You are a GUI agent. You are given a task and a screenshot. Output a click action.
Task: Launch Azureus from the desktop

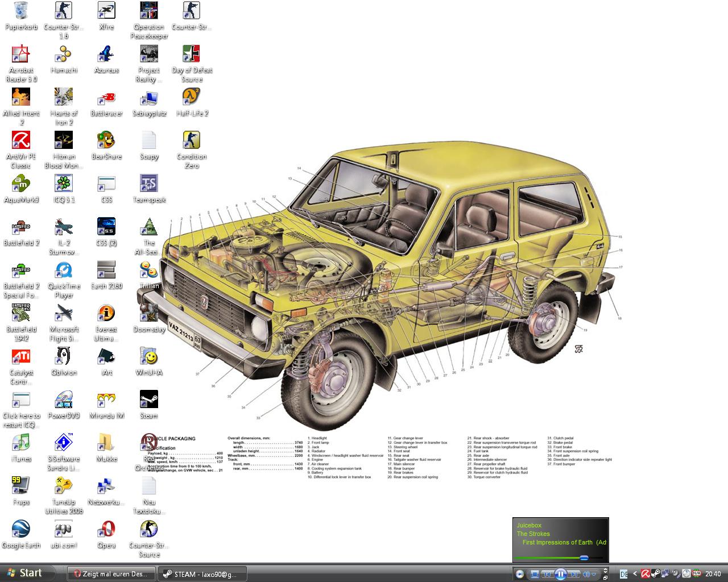(x=106, y=60)
